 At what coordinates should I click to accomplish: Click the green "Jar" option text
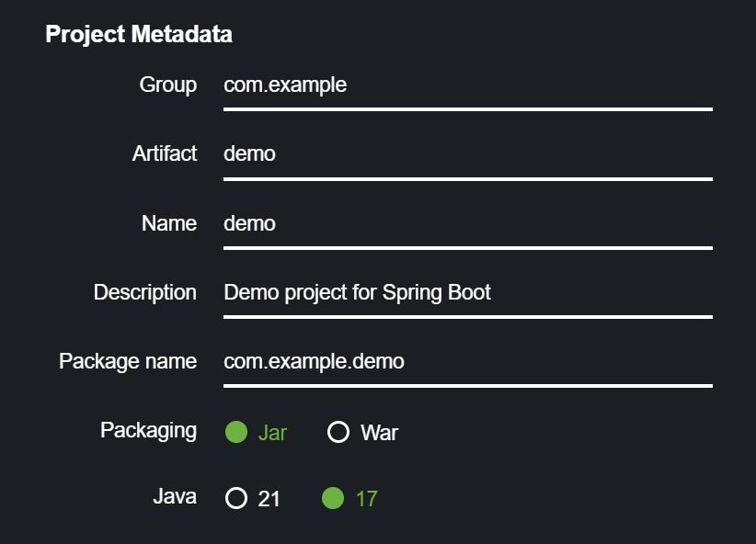(x=272, y=433)
